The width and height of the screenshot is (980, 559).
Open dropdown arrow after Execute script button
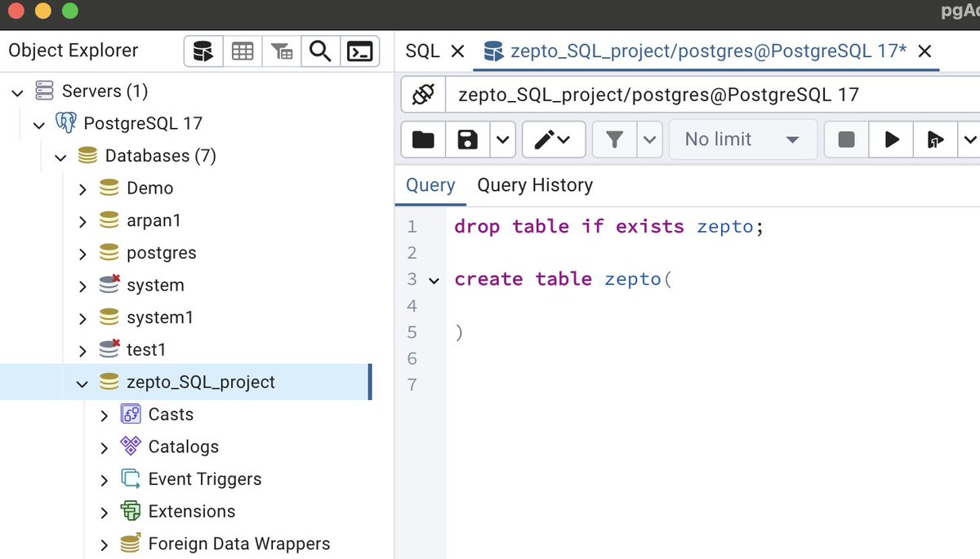pyautogui.click(x=969, y=140)
